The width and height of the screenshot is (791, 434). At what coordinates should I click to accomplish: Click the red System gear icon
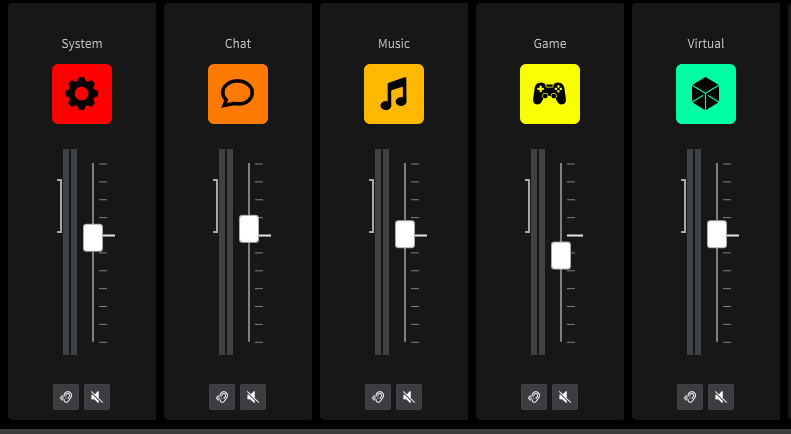(82, 94)
